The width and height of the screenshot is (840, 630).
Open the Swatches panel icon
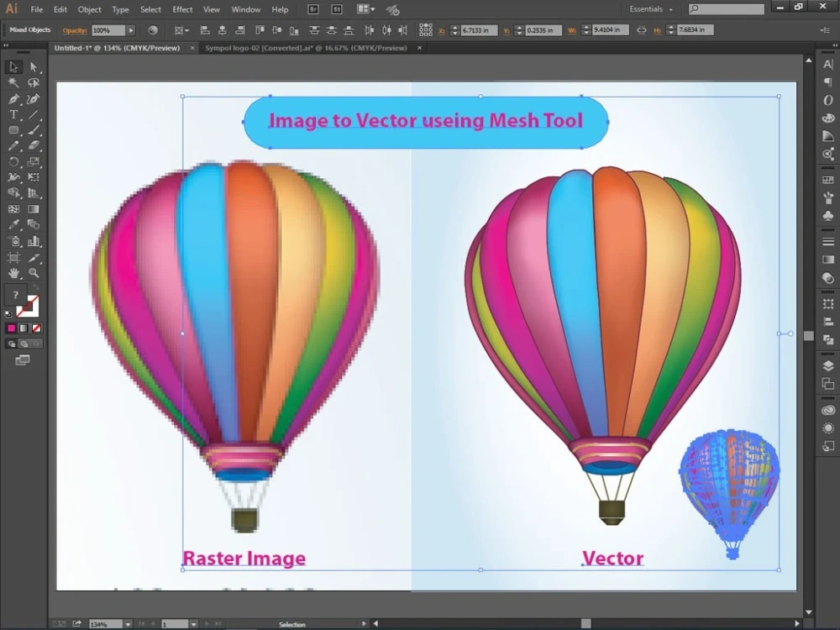828,180
